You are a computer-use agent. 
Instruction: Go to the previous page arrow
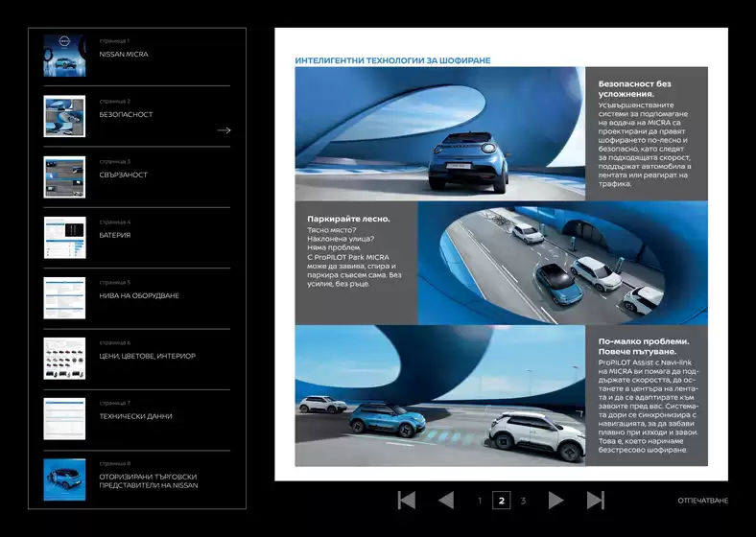[446, 500]
